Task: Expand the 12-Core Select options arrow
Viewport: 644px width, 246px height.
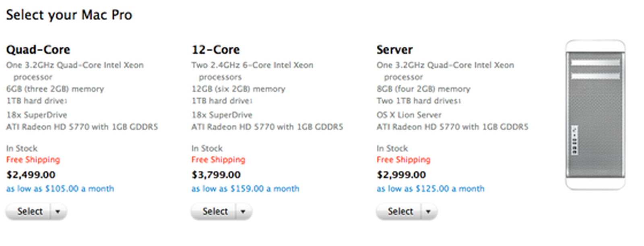Action: coord(243,211)
